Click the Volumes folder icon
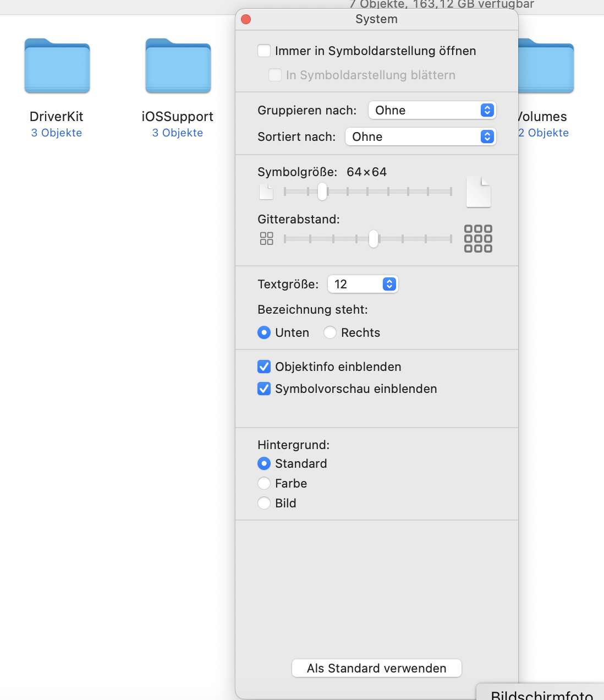604x700 pixels. pyautogui.click(x=546, y=67)
